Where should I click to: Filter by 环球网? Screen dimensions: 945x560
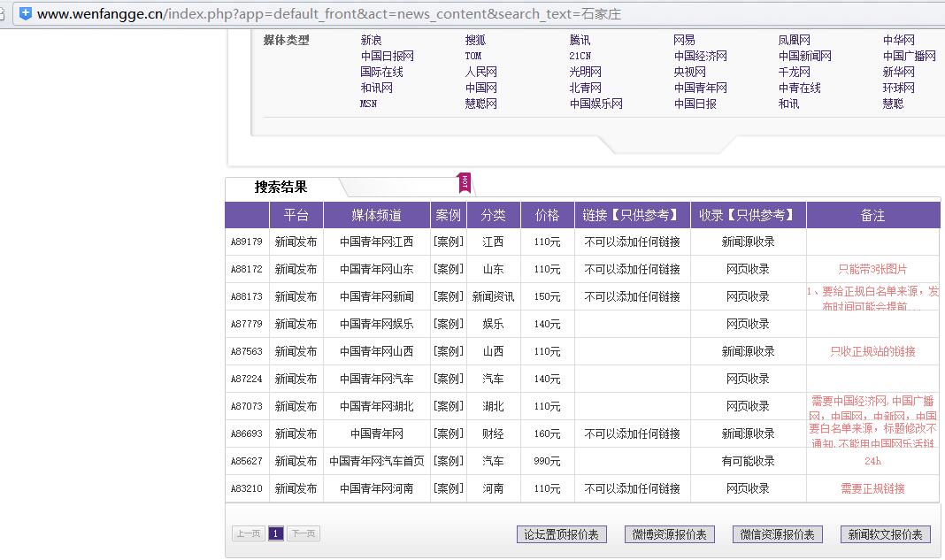click(899, 88)
